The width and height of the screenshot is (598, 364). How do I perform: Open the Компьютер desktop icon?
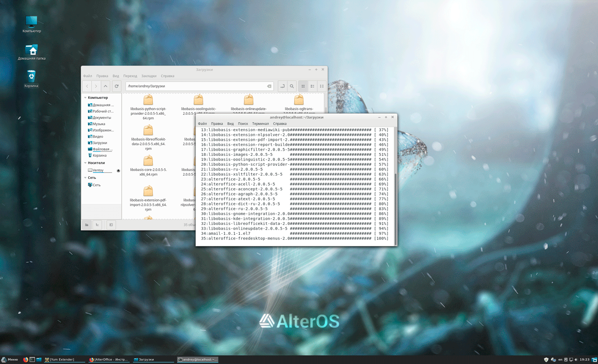pos(31,24)
